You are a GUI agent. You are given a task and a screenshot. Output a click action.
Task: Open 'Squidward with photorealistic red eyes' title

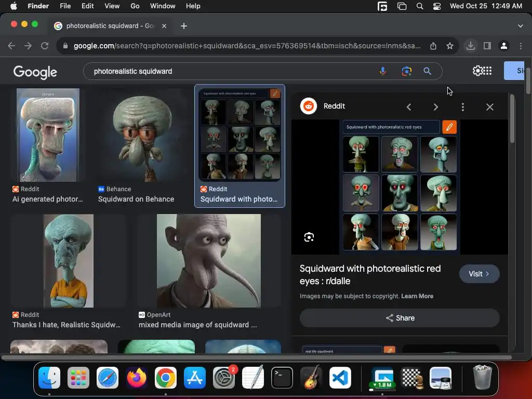370,275
